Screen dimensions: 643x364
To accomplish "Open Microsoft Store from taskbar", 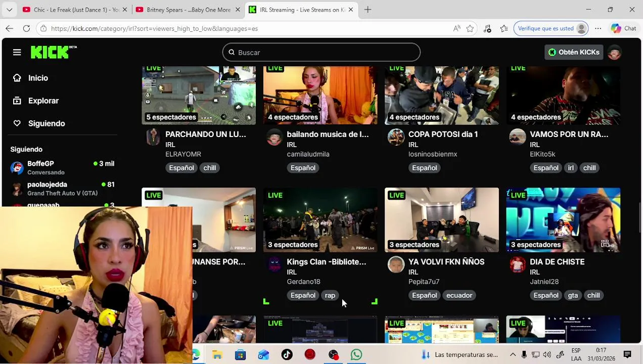I will pos(240,355).
